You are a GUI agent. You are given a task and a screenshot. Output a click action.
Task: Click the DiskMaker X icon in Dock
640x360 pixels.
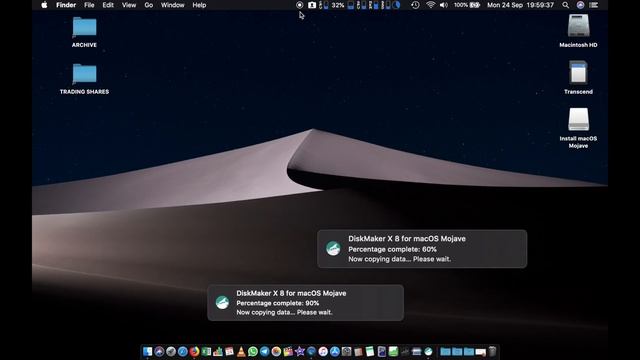point(428,351)
